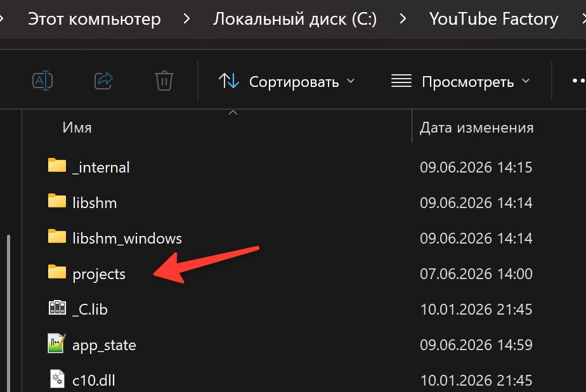This screenshot has height=392, width=586.
Task: Expand chevron after Этот компьютер breadcrumb
Action: pyautogui.click(x=186, y=18)
